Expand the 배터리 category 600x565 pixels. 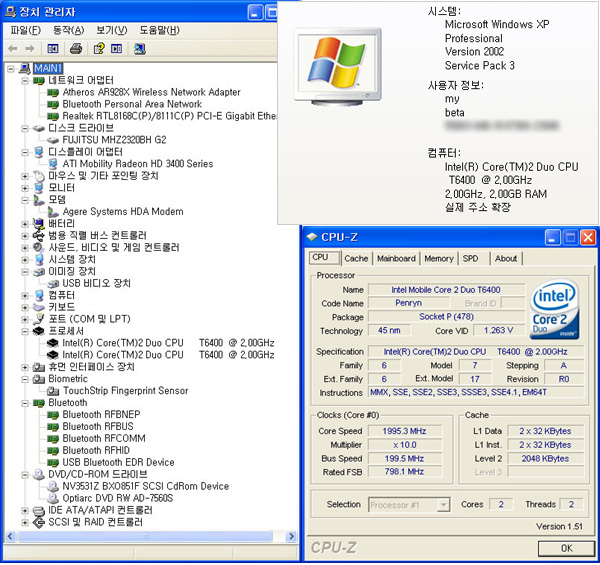[25, 224]
